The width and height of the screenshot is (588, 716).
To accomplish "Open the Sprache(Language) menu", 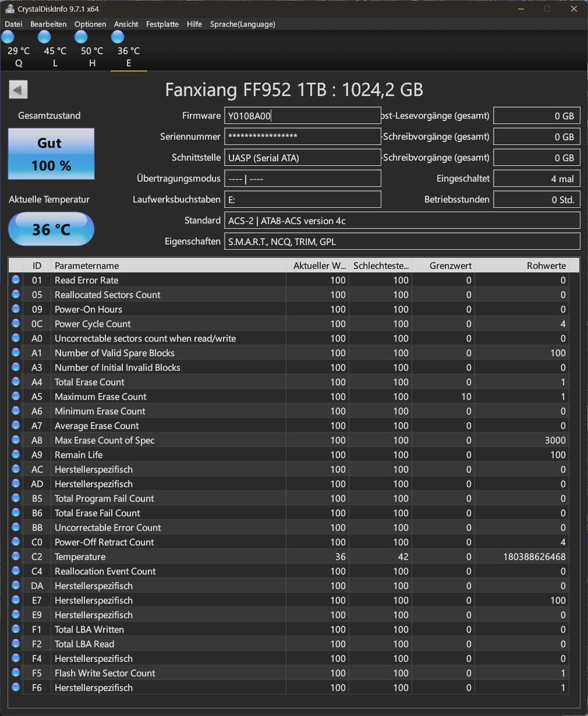I will [x=242, y=24].
